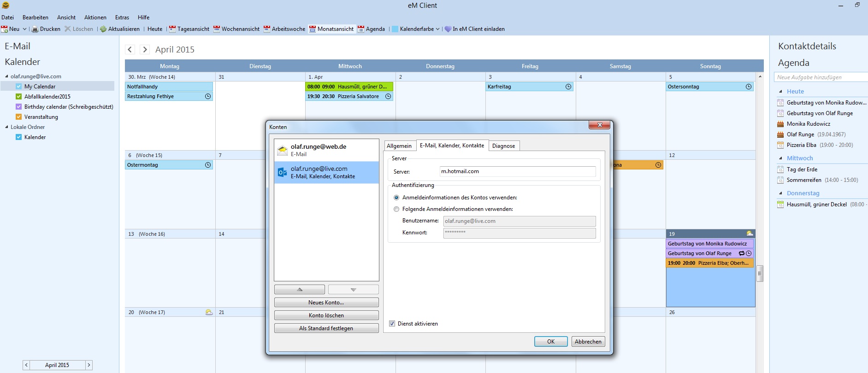Click mini calendar previous month arrow
Viewport: 868px width, 373px height.
point(26,365)
